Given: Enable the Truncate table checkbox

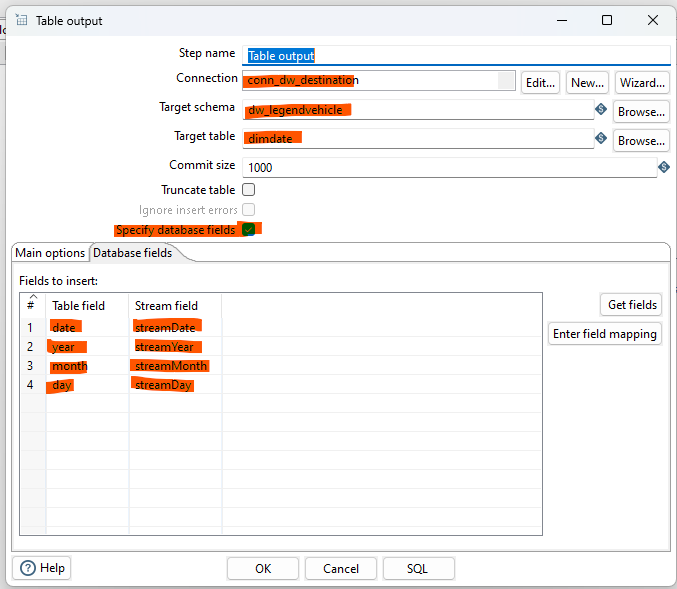Looking at the screenshot, I should point(249,189).
